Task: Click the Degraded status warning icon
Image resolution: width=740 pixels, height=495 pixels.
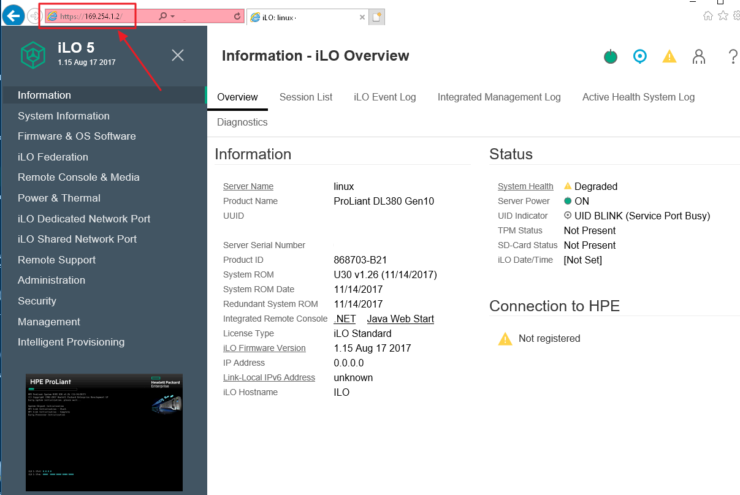Action: (568, 186)
